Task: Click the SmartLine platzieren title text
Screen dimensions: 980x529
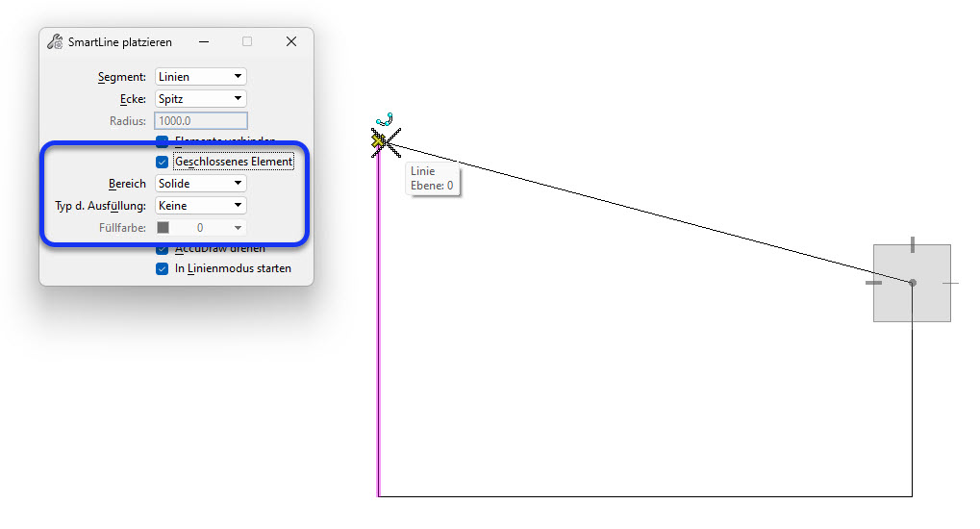Action: [x=120, y=42]
